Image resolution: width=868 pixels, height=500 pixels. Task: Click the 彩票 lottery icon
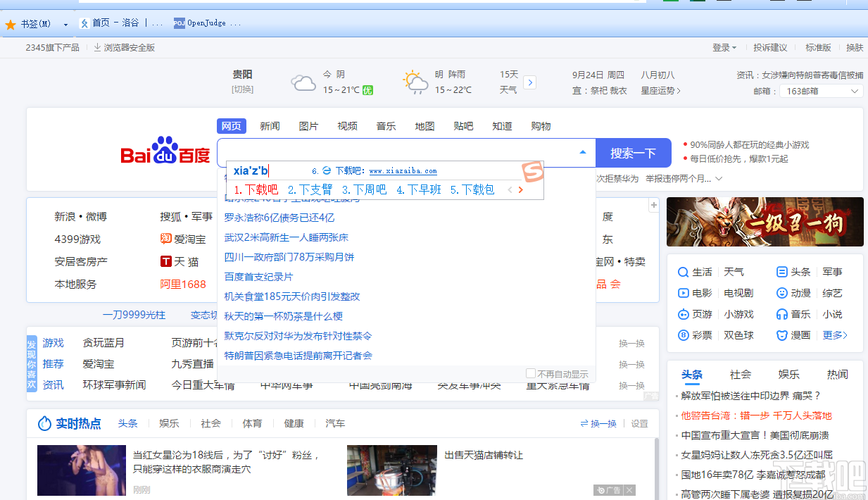(x=682, y=335)
